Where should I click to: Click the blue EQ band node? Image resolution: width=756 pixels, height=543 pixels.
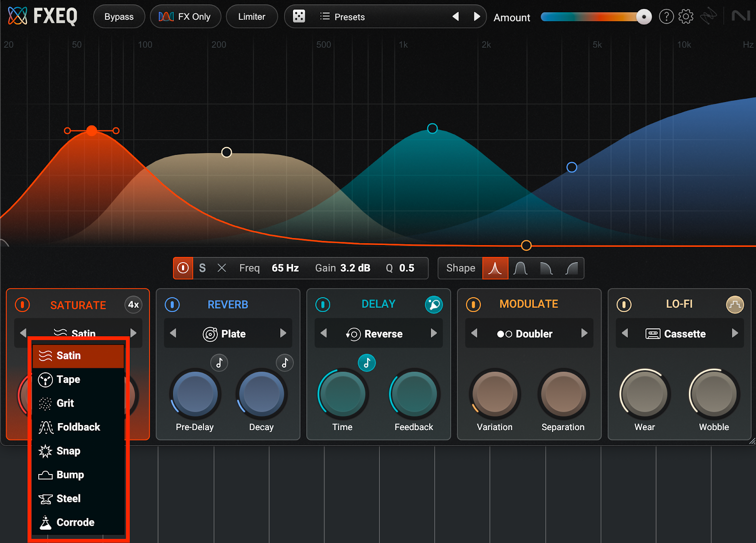(572, 167)
